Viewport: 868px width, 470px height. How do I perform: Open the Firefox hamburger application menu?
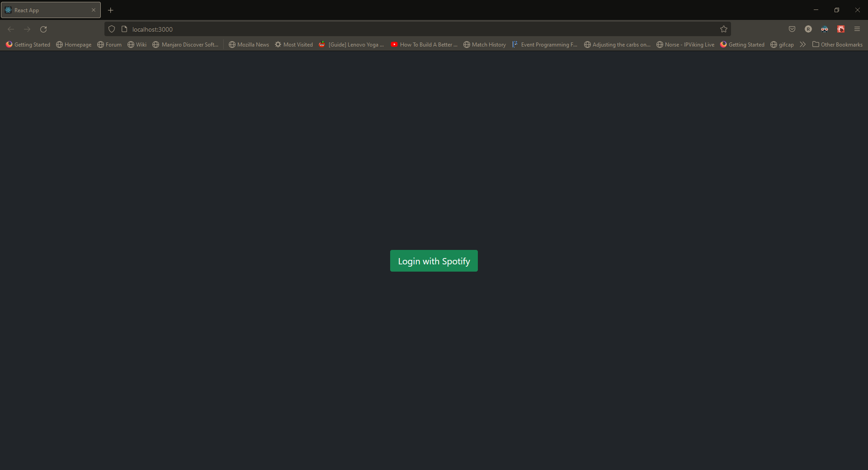857,29
